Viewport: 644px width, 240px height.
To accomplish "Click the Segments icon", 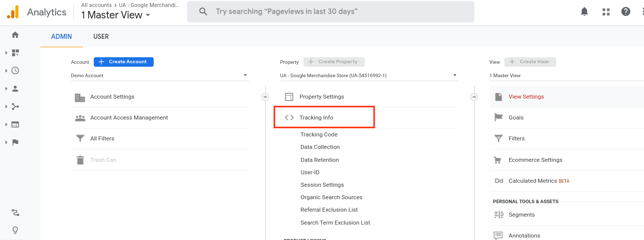I will [498, 215].
